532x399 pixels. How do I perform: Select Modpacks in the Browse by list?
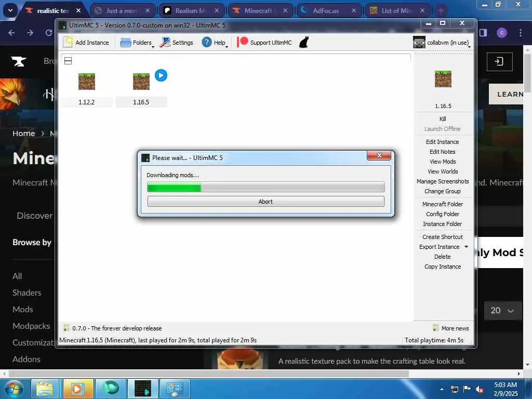tap(31, 326)
